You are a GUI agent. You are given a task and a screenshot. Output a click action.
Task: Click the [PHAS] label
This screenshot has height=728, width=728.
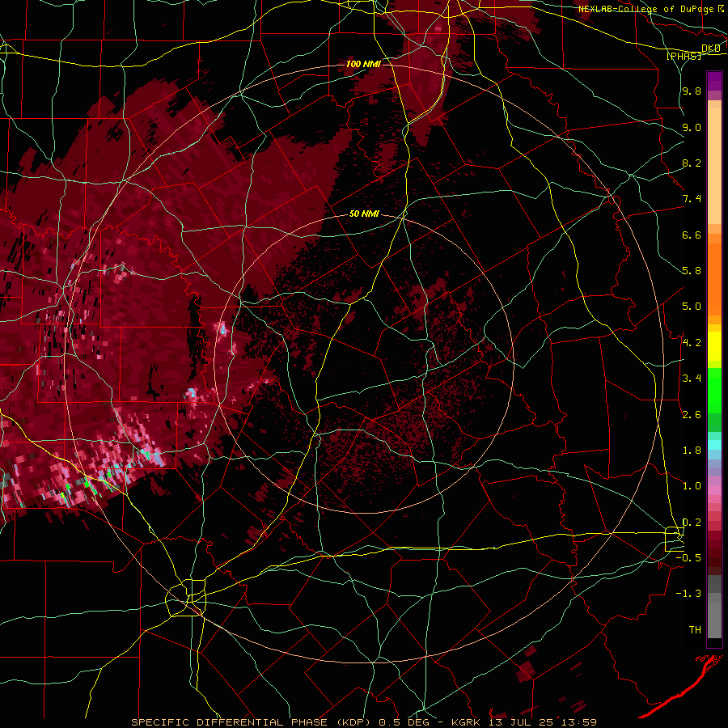pos(684,56)
